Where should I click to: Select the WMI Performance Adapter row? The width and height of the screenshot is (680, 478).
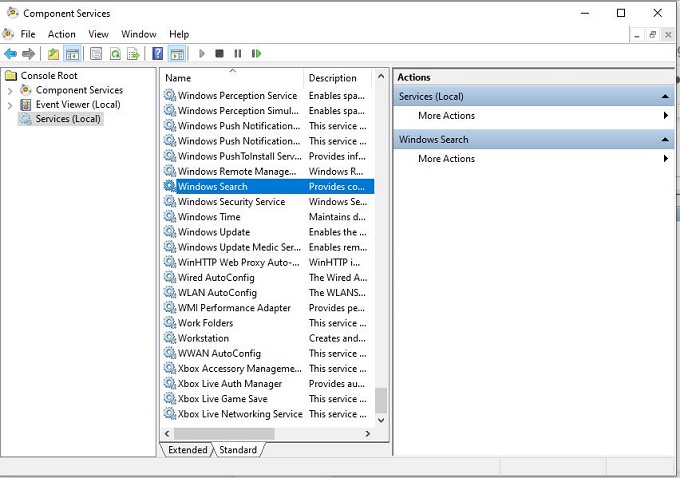(268, 308)
